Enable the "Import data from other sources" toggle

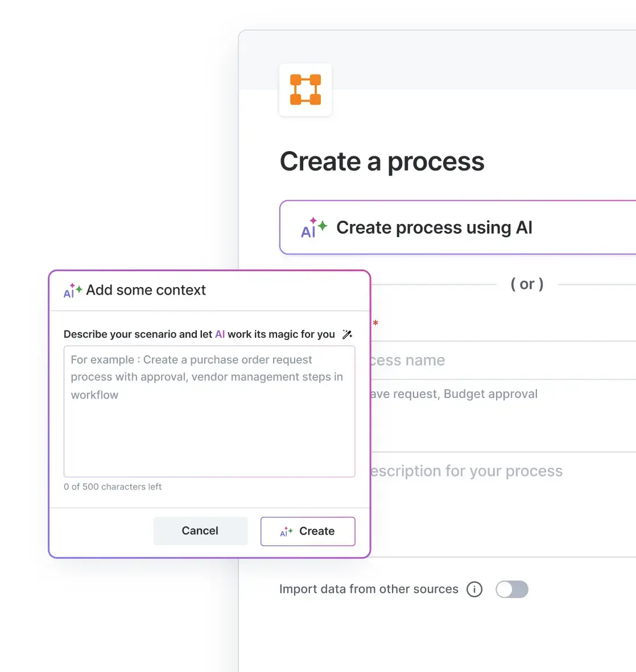pyautogui.click(x=511, y=589)
